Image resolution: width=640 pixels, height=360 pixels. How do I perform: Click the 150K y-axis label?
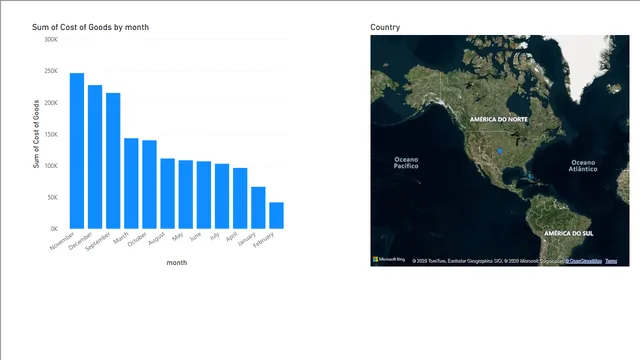(51, 134)
